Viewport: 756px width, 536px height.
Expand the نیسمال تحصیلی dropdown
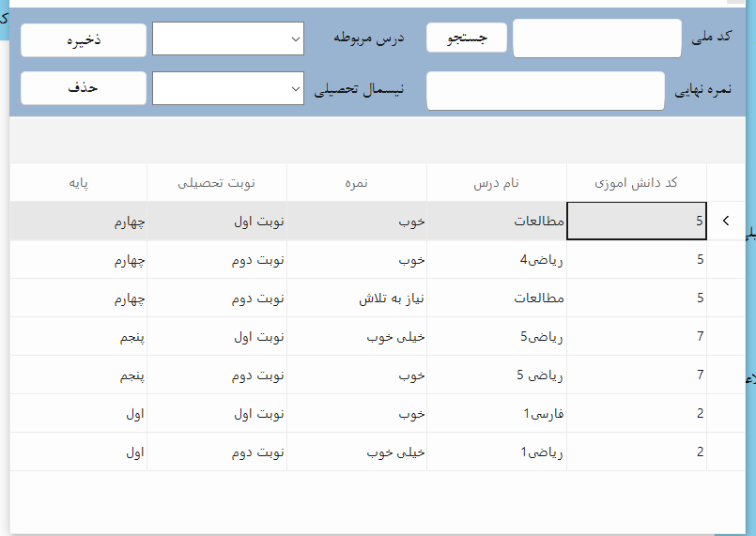click(228, 88)
